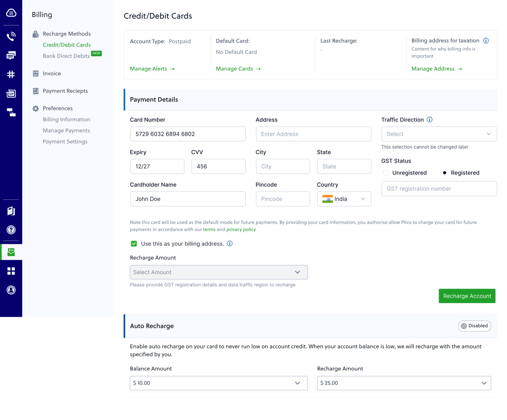Viewport: 507px width, 420px height.
Task: Open the Invoice menu item
Action: point(52,73)
